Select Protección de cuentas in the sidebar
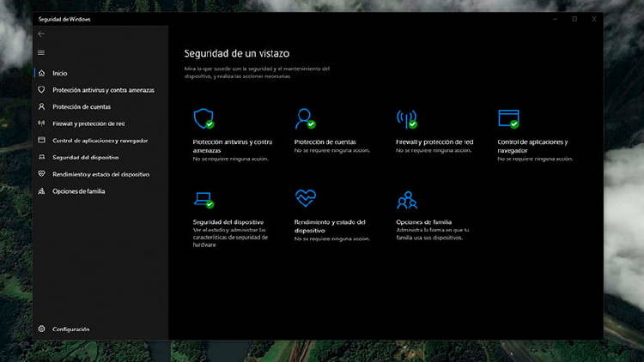This screenshot has width=644, height=362. coord(82,106)
